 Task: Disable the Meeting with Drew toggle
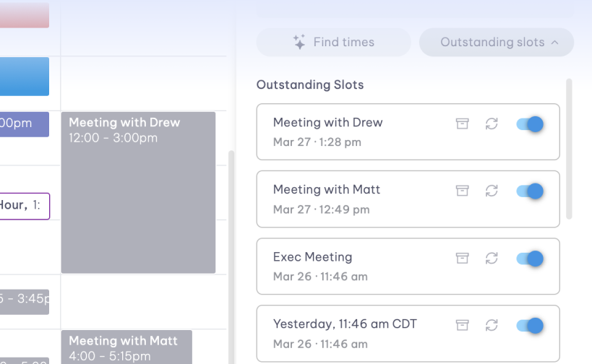coord(530,123)
